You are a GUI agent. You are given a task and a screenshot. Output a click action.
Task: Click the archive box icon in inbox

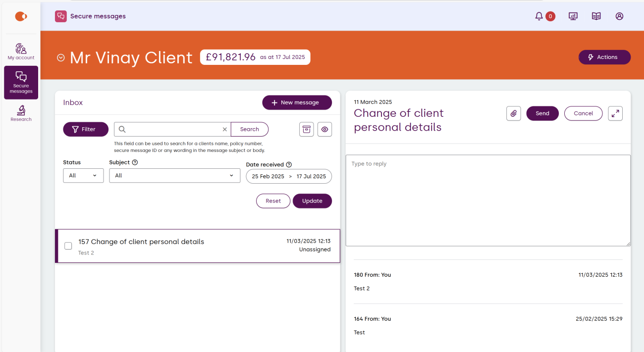[x=307, y=129]
